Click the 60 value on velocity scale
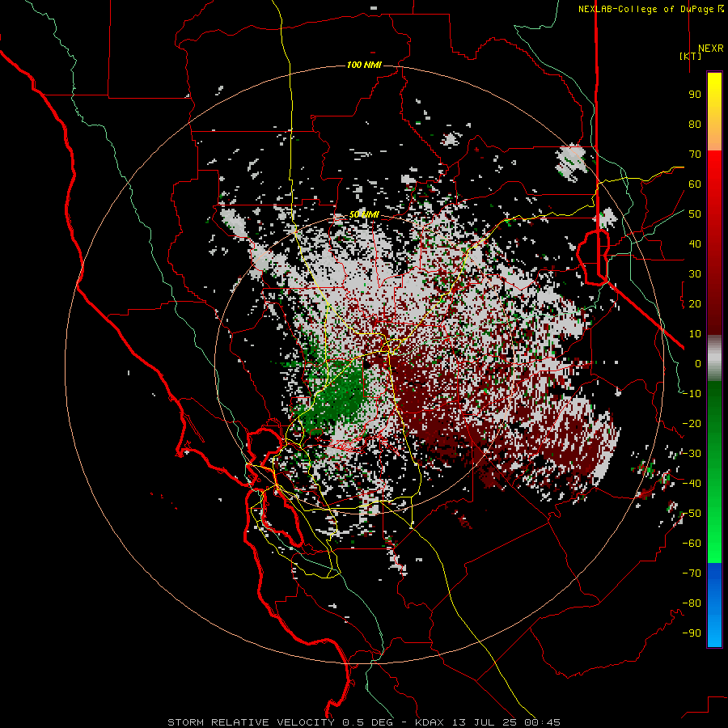 tap(695, 184)
